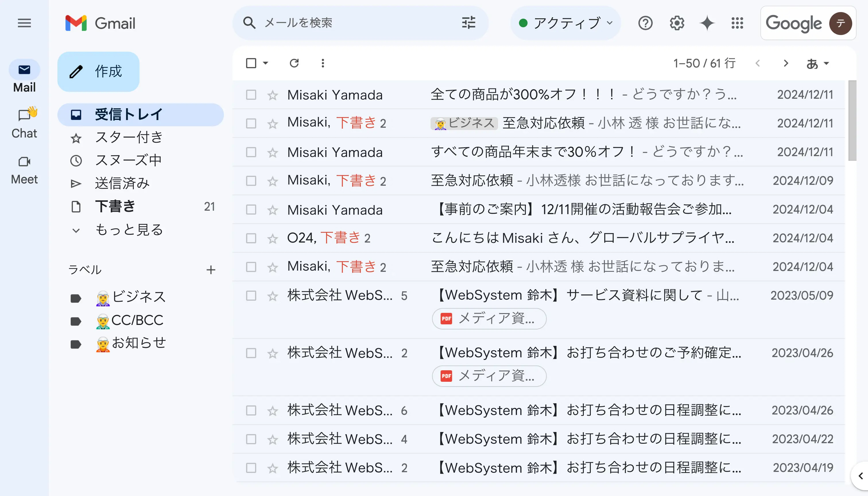
Task: Click the refresh mail icon
Action: (294, 63)
